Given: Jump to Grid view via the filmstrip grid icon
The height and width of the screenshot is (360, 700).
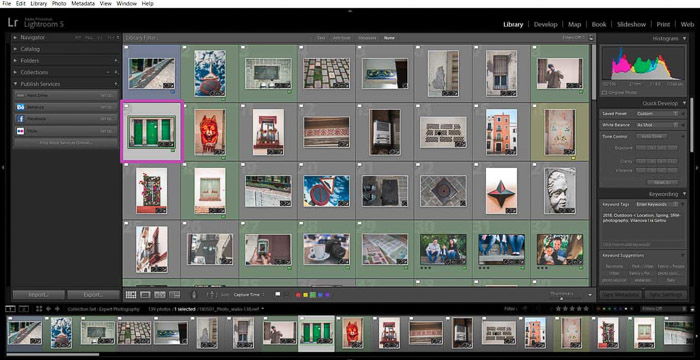Looking at the screenshot, I should 39,309.
